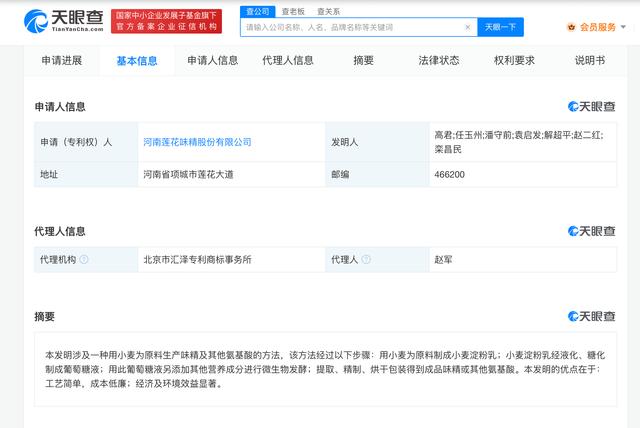The width and height of the screenshot is (640, 428).
Task: Select the 查关系 search tab
Action: [x=328, y=10]
